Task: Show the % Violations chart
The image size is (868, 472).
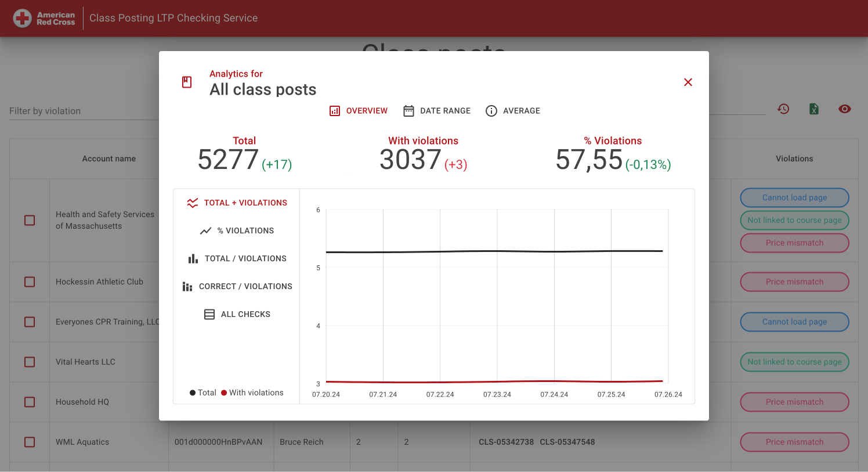Action: tap(237, 230)
